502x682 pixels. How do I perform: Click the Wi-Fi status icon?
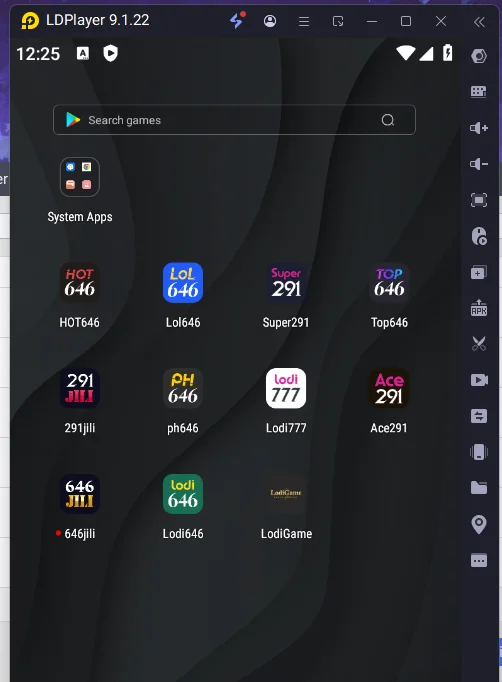405,53
